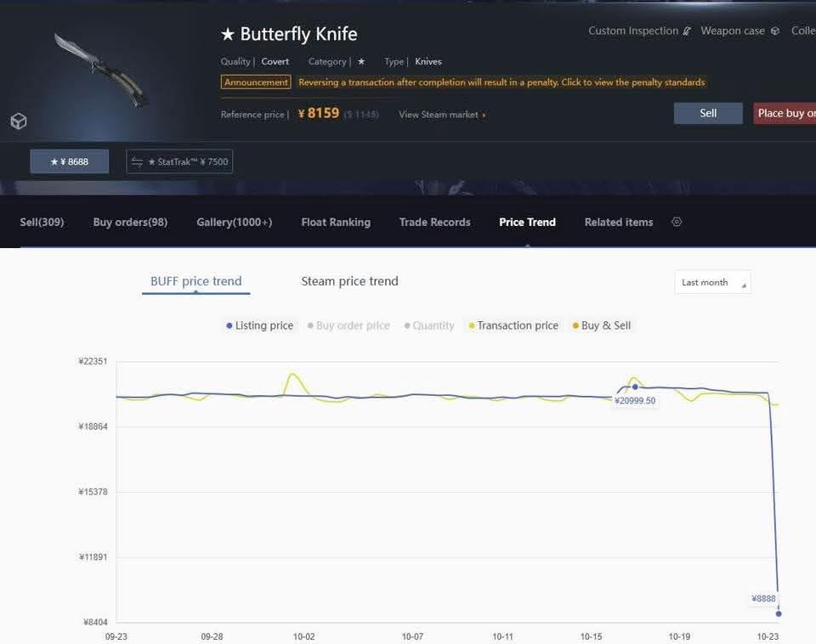Select the Price Trend tab
This screenshot has width=816, height=644.
point(527,222)
